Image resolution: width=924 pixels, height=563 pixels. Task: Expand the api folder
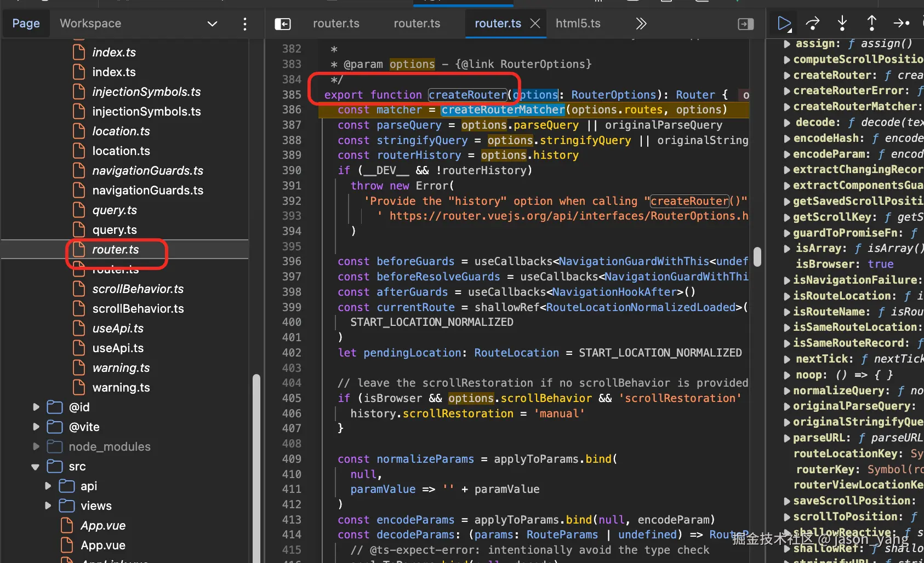48,486
